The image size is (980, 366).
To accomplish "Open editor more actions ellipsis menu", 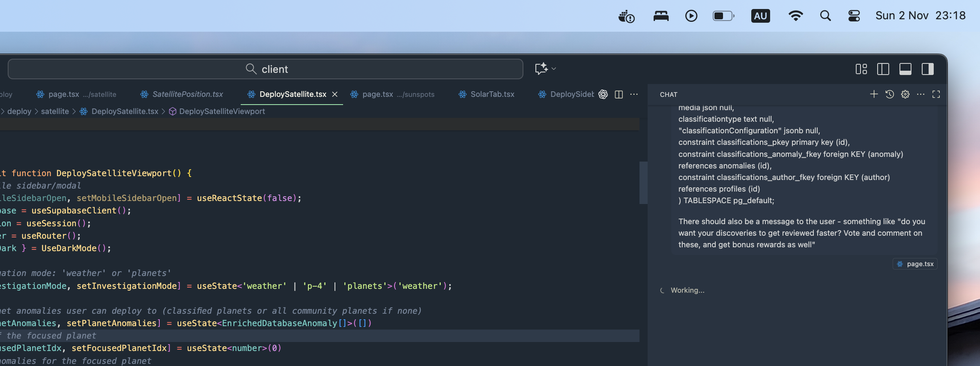I will coord(634,94).
